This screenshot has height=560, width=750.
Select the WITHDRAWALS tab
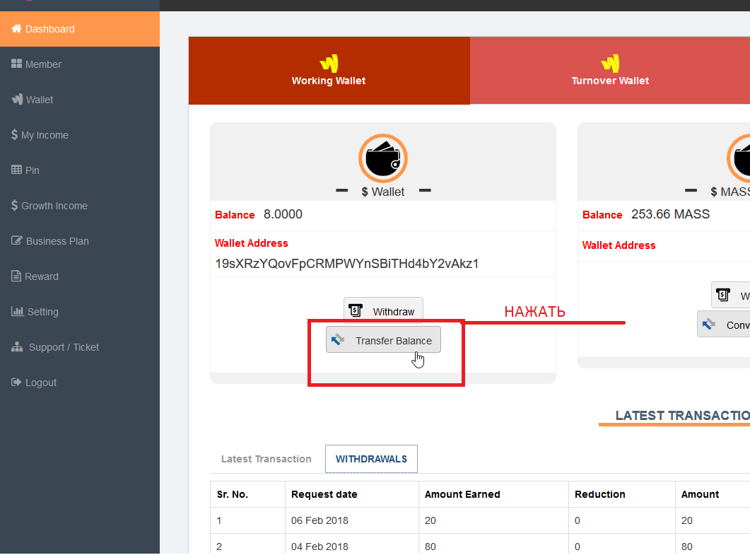371,459
